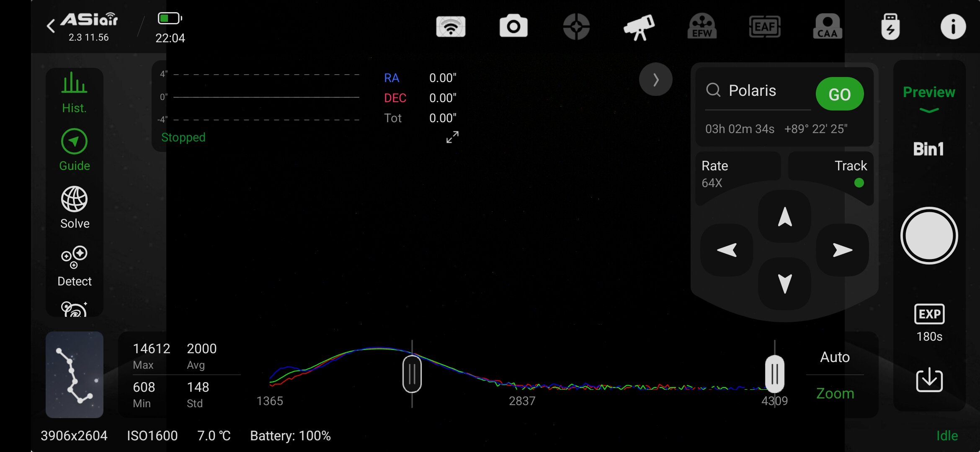Toggle the Guide graph panel
980x452 pixels.
pos(75,150)
